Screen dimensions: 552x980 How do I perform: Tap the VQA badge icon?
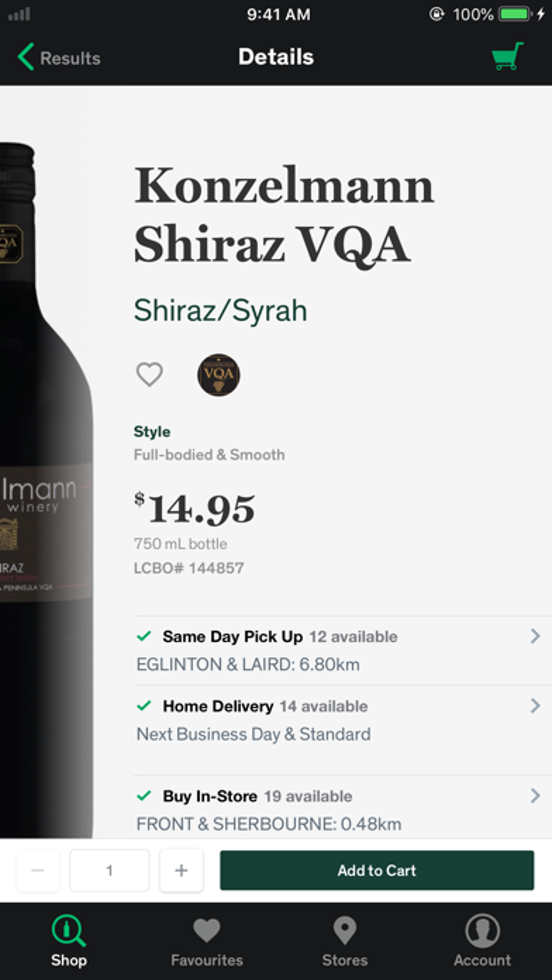tap(218, 374)
